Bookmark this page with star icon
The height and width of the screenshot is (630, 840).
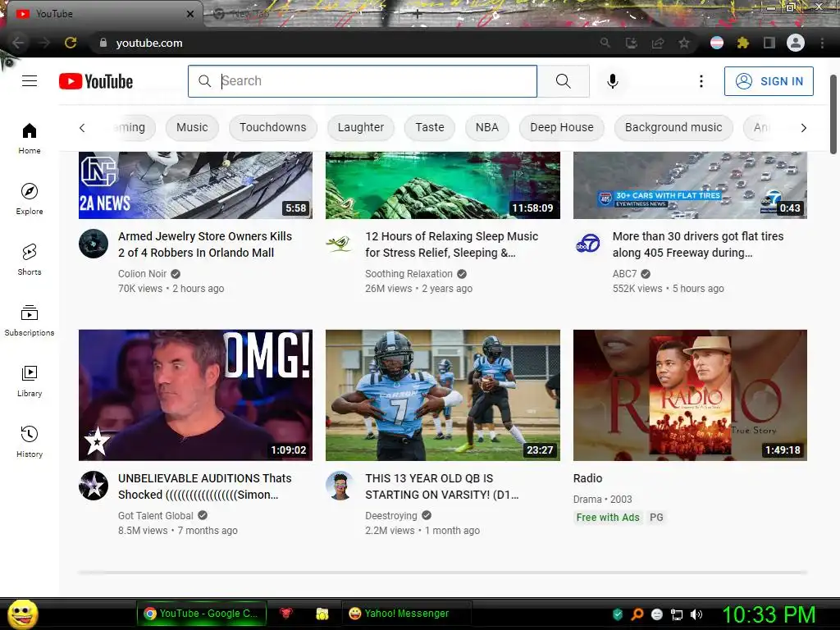(x=684, y=43)
